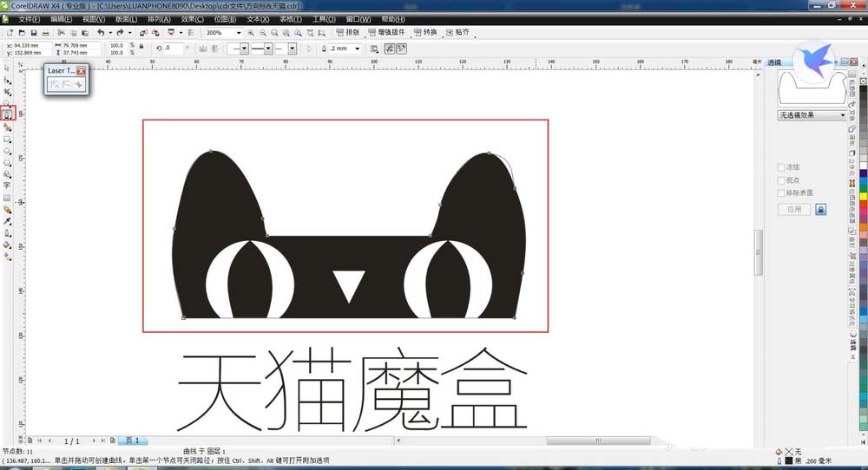Close the Laser T... floating toolbar

[82, 71]
